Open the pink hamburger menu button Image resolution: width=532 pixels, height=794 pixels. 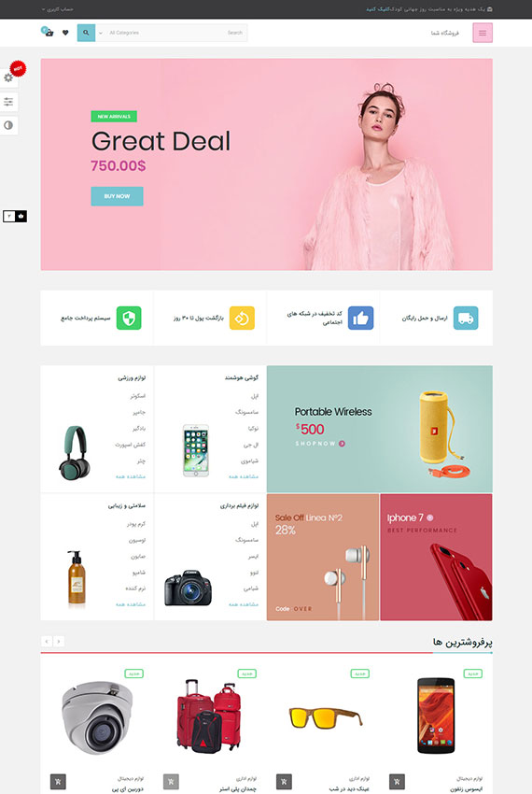click(x=483, y=33)
